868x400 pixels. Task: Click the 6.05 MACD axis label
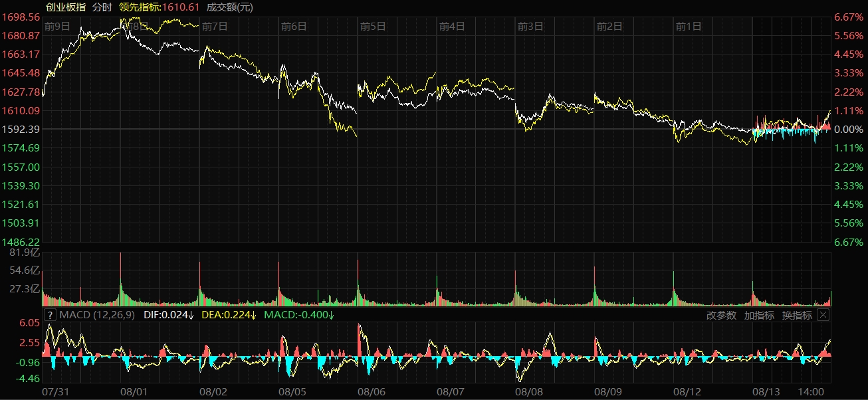30,322
